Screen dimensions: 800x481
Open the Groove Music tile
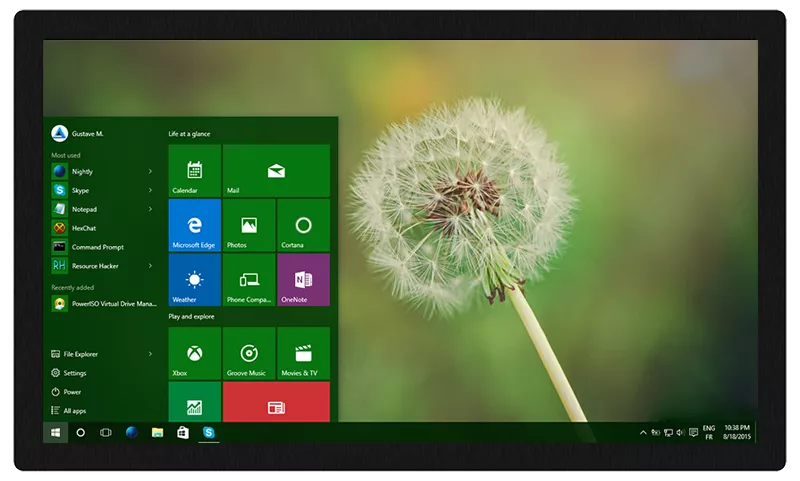[249, 353]
